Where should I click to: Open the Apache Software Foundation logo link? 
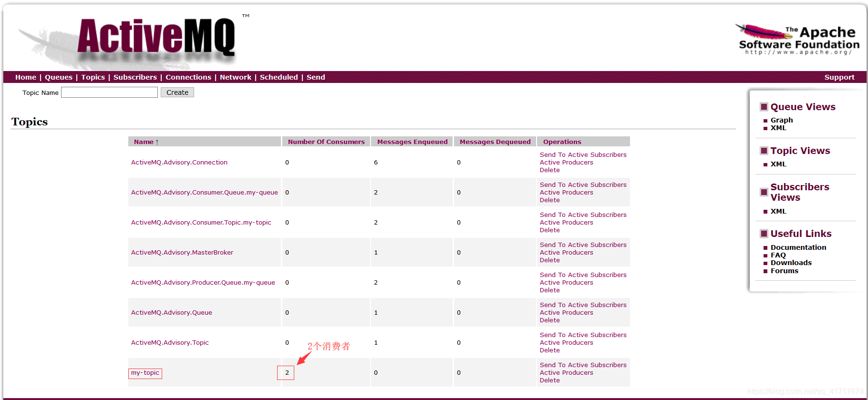tap(798, 39)
